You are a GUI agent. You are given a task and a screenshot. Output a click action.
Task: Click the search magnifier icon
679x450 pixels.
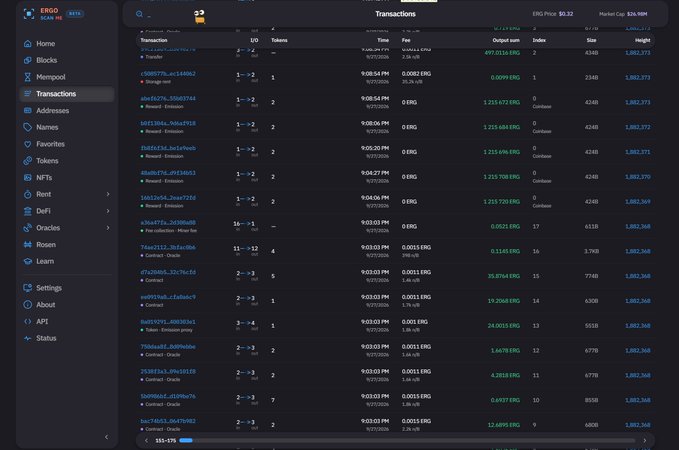pyautogui.click(x=139, y=14)
